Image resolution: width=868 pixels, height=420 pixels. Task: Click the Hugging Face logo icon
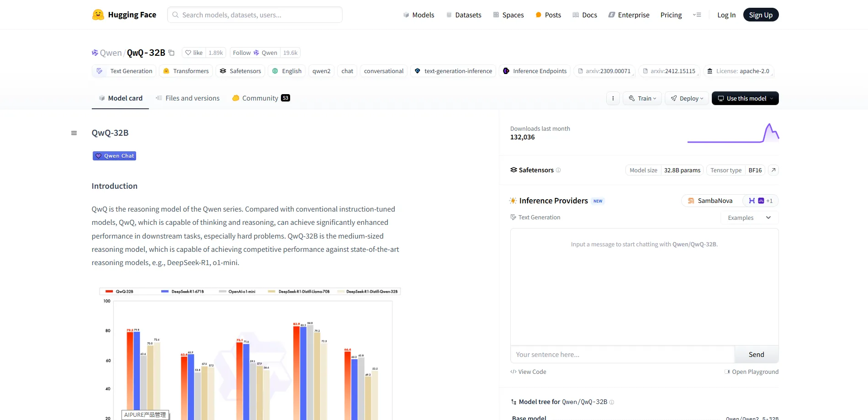[98, 15]
